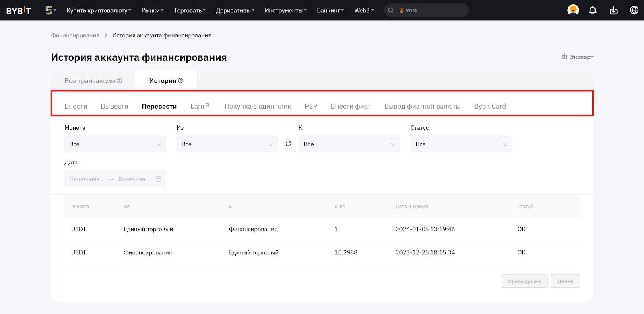The width and height of the screenshot is (644, 314).
Task: Open the language globe selector
Action: (634, 10)
